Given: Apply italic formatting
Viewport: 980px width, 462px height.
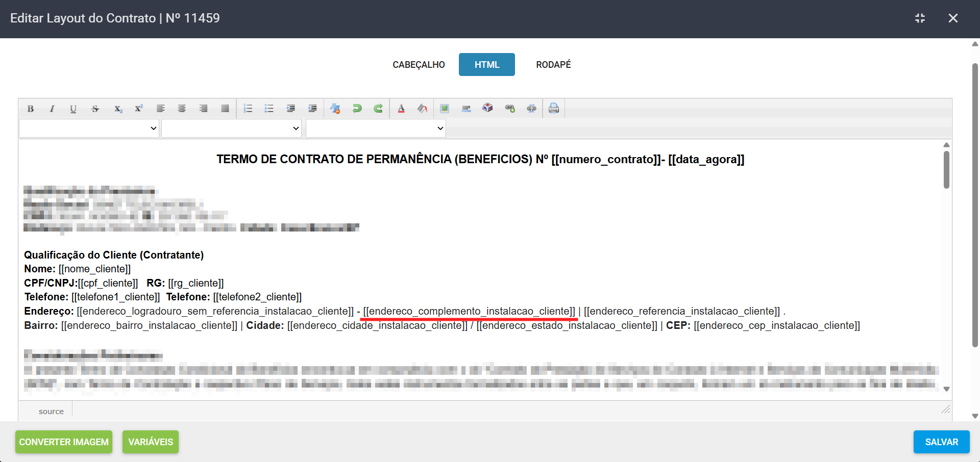Looking at the screenshot, I should click(52, 109).
